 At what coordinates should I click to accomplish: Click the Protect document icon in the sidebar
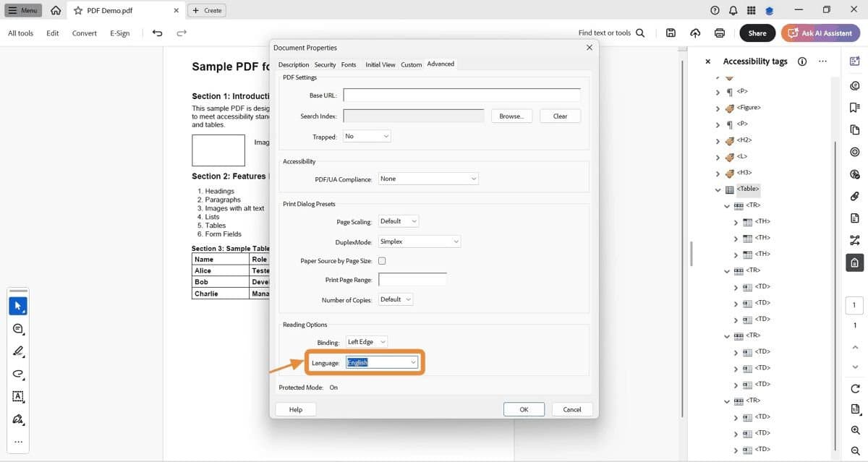pyautogui.click(x=855, y=263)
